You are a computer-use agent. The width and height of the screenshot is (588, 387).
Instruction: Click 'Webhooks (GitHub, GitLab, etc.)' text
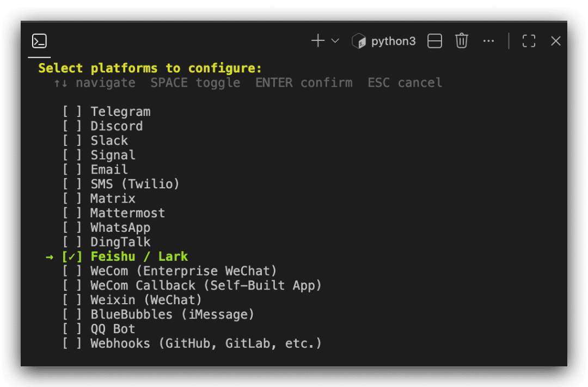tap(206, 343)
